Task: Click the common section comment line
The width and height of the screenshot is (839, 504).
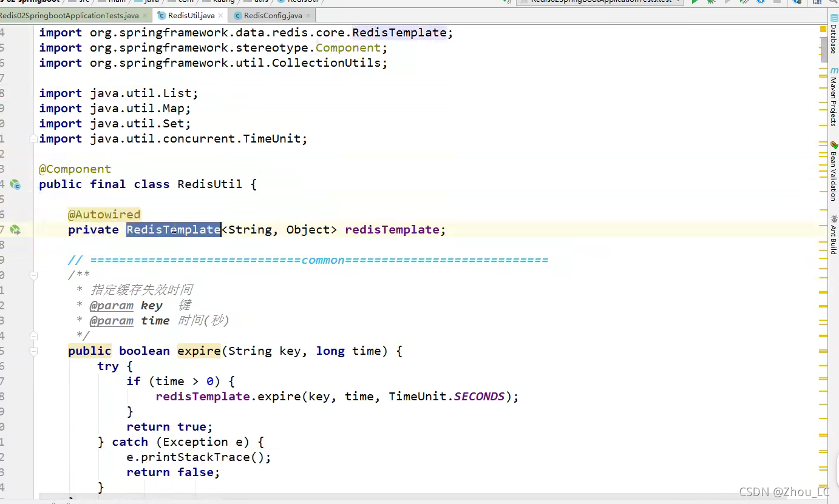Action: [x=308, y=260]
